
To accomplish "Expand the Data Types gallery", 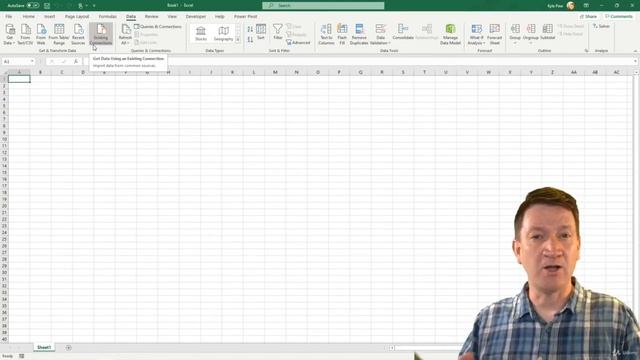I will (238, 40).
